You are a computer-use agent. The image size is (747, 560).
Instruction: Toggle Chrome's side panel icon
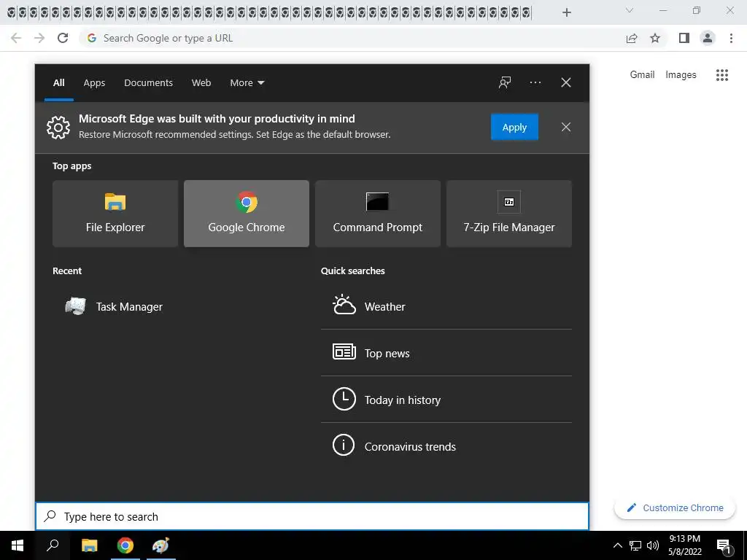(x=684, y=38)
